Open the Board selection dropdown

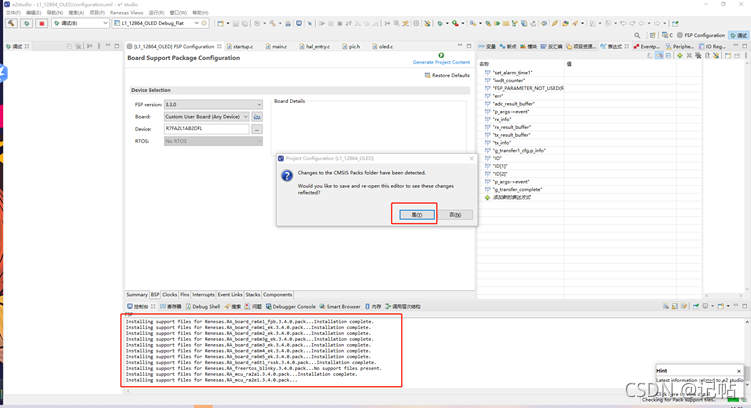(x=206, y=116)
